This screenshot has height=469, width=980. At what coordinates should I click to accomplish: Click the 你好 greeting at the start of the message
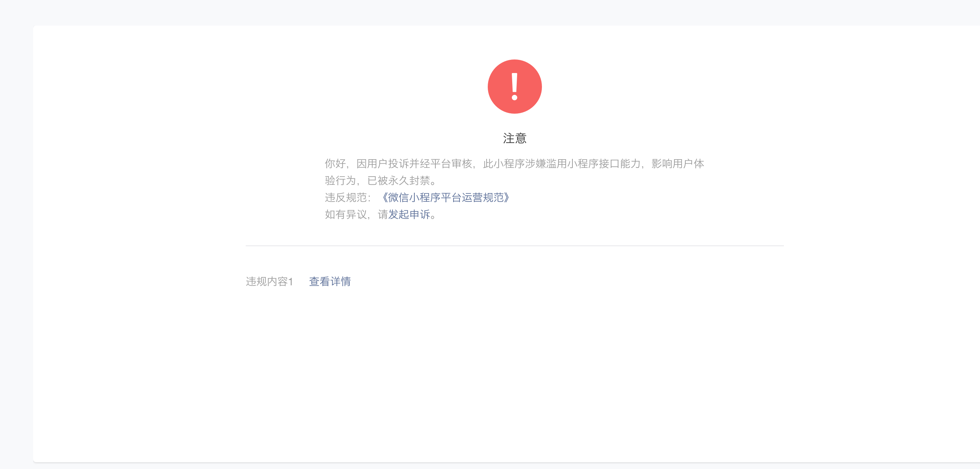click(x=335, y=164)
